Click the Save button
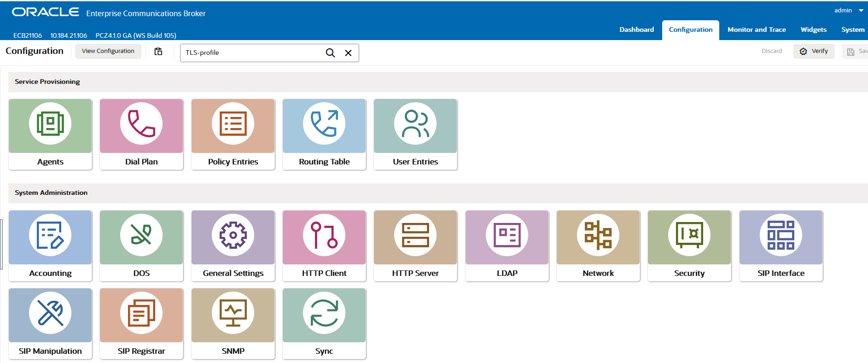Image resolution: width=868 pixels, height=363 pixels. pos(856,51)
